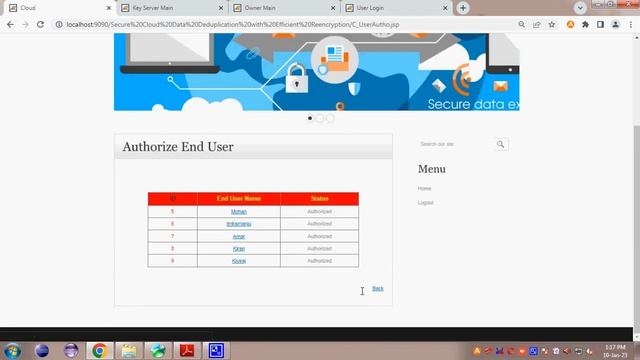Open a new browser tab
Screen dimensions: 640x360
click(463, 8)
